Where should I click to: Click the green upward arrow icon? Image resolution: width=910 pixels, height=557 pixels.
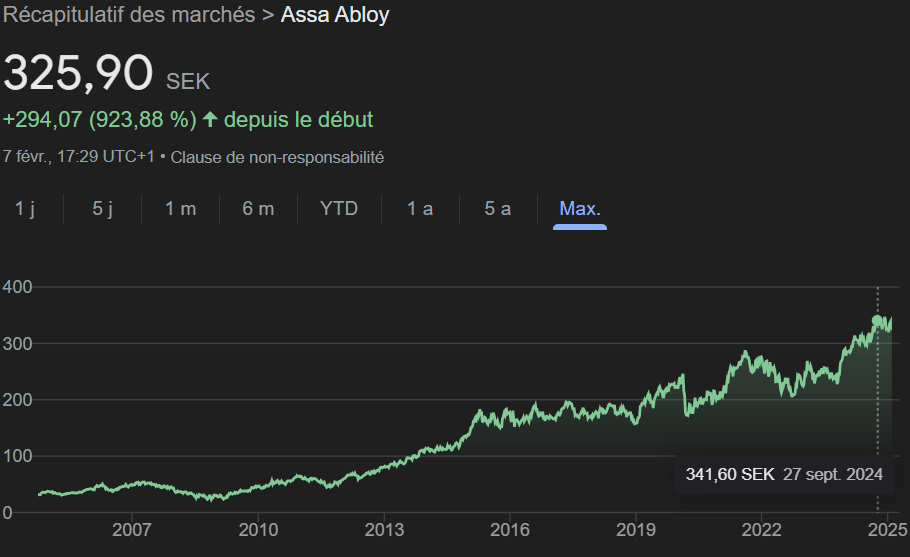(210, 120)
